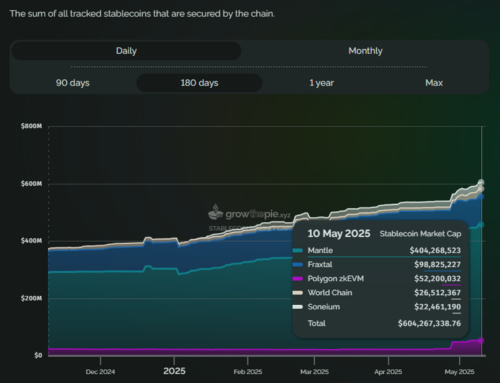This screenshot has width=500, height=383.
Task: Click the Soneium top white data point marker
Action: click(x=481, y=182)
